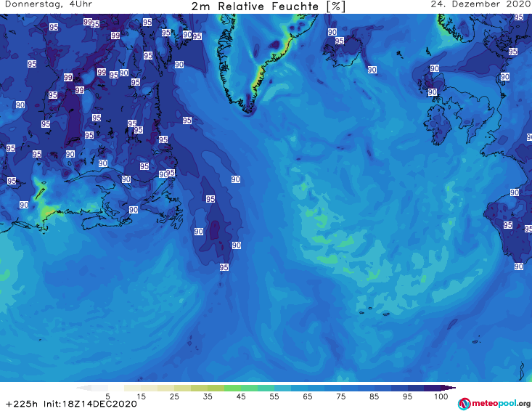Click the '85' value on the colorbar
Image resolution: width=532 pixels, height=411 pixels.
click(374, 396)
